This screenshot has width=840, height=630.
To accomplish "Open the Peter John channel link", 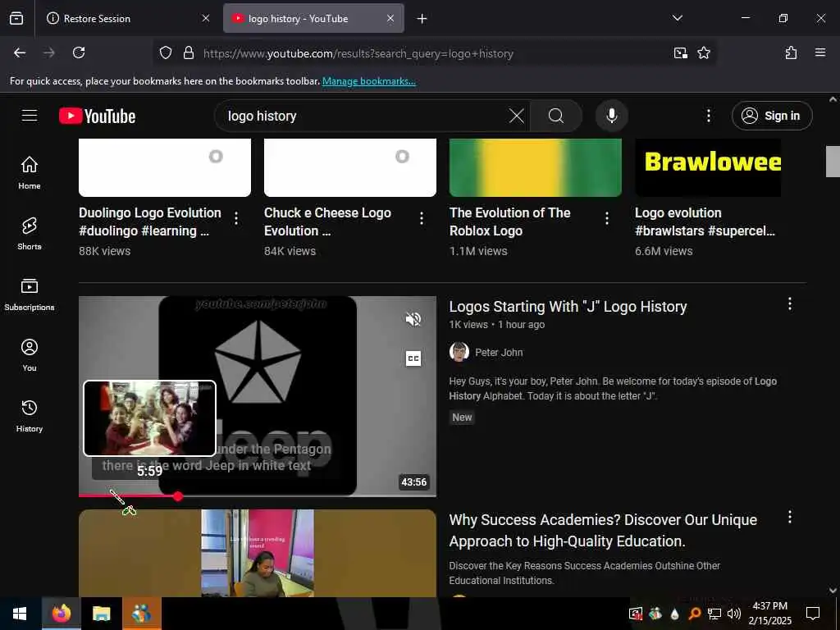I will (x=499, y=353).
